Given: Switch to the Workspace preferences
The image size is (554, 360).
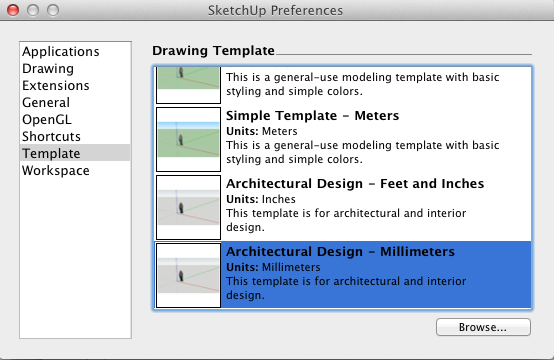Looking at the screenshot, I should point(55,170).
